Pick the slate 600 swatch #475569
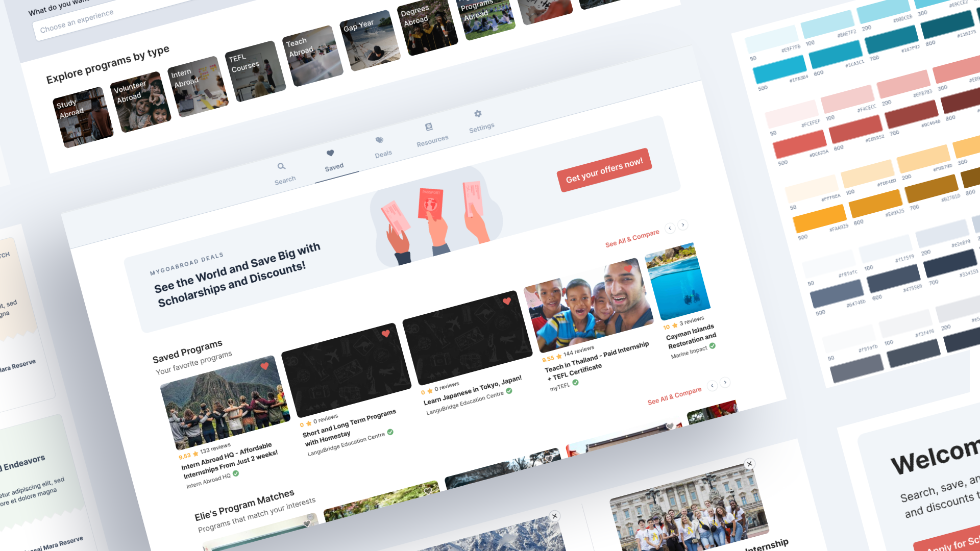The height and width of the screenshot is (551, 980). coord(893,279)
